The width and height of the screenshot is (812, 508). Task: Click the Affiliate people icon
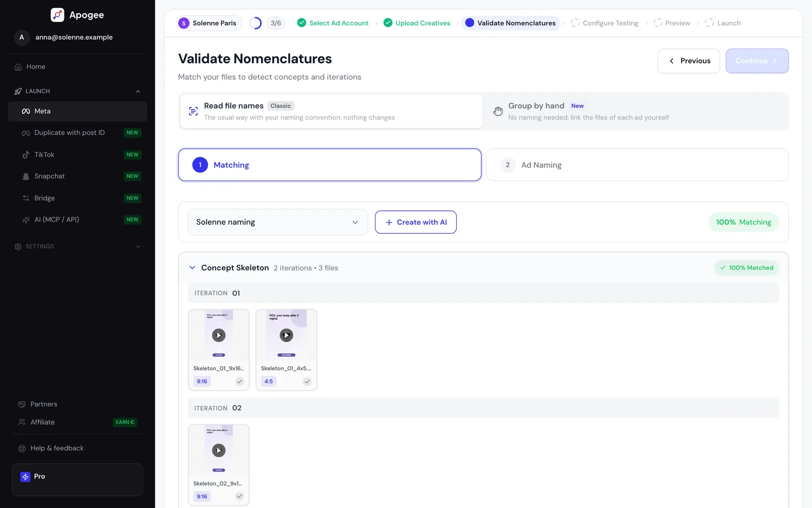pos(22,422)
